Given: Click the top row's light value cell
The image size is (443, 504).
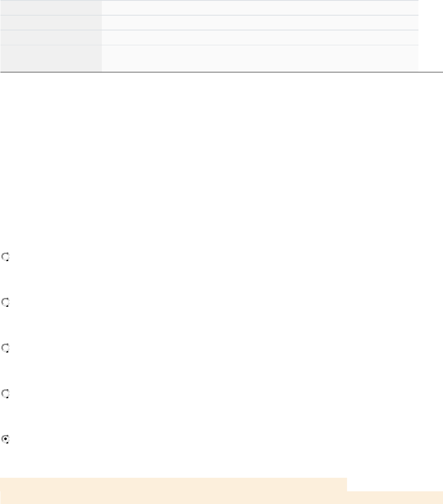Looking at the screenshot, I should pyautogui.click(x=260, y=8).
